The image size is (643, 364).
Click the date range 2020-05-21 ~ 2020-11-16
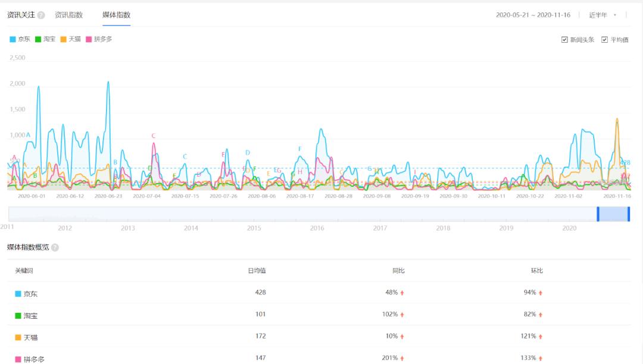[x=533, y=15]
